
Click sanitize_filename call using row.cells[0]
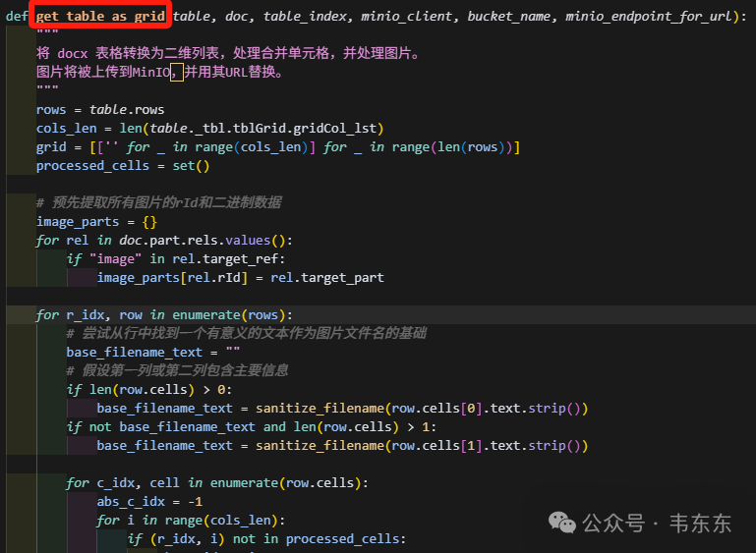(422, 408)
